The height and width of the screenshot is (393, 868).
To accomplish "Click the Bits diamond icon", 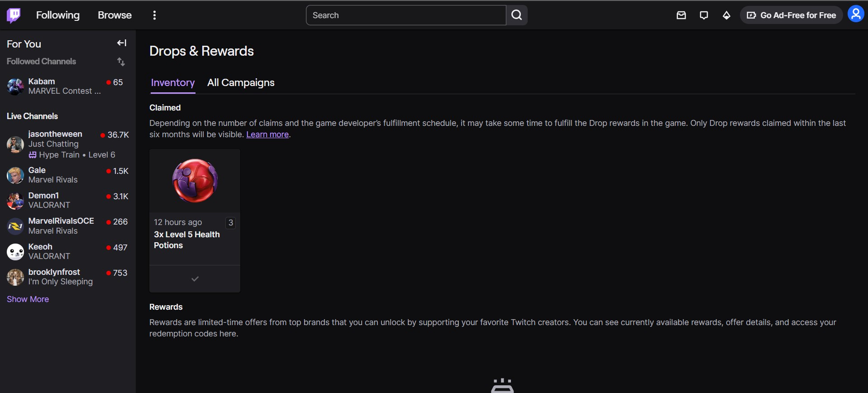I will (x=726, y=15).
